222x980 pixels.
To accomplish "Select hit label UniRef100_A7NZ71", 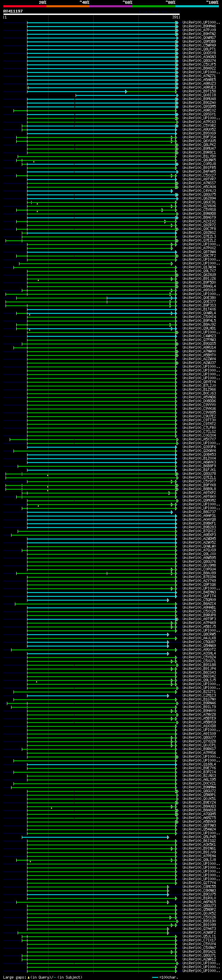I will click(199, 76).
